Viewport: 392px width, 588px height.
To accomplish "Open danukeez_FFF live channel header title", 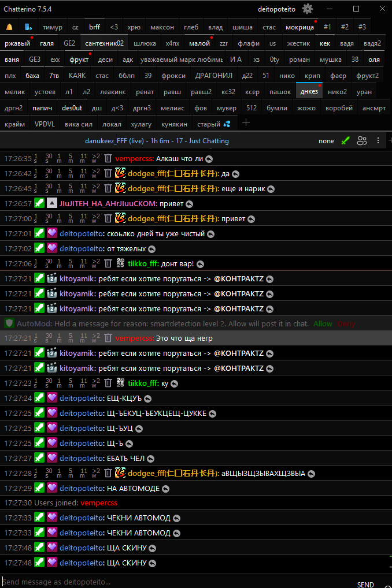I will pos(157,141).
